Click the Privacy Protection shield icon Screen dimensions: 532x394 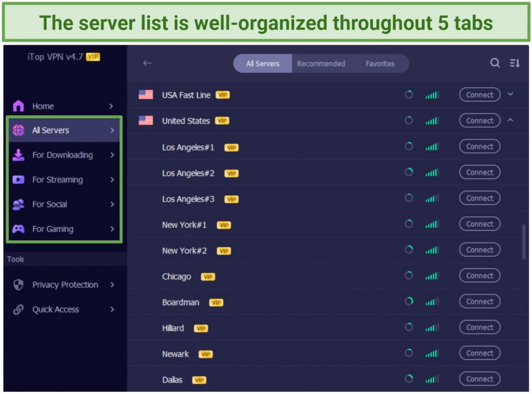click(x=18, y=284)
